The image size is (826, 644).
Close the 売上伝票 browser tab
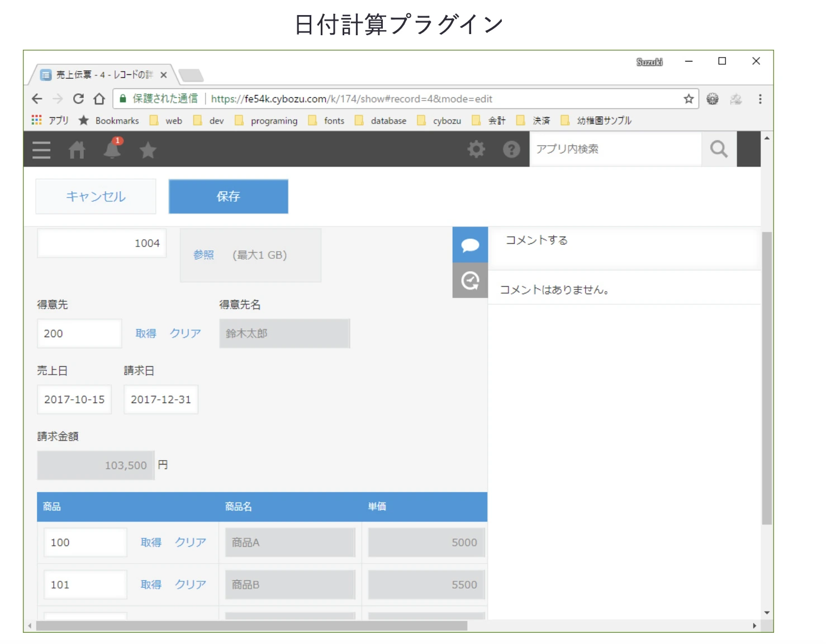point(164,75)
